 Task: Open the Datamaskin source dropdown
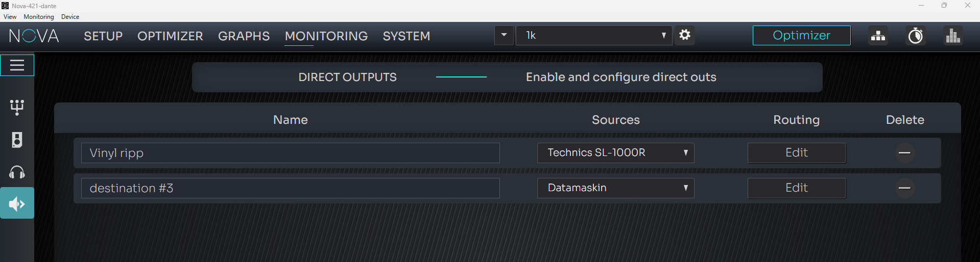click(x=615, y=188)
